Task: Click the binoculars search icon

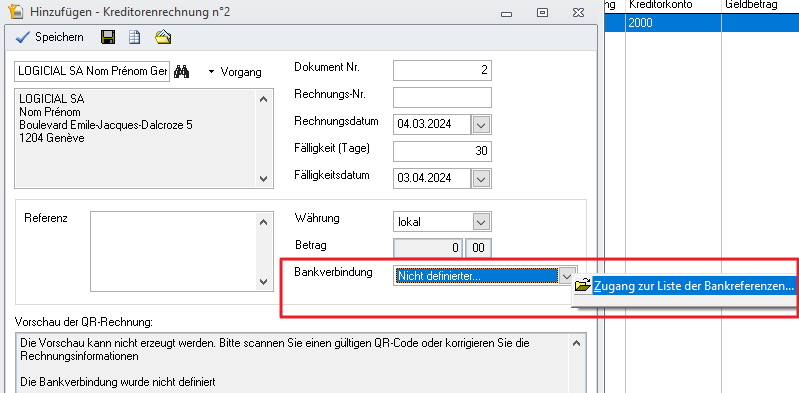Action: [181, 72]
